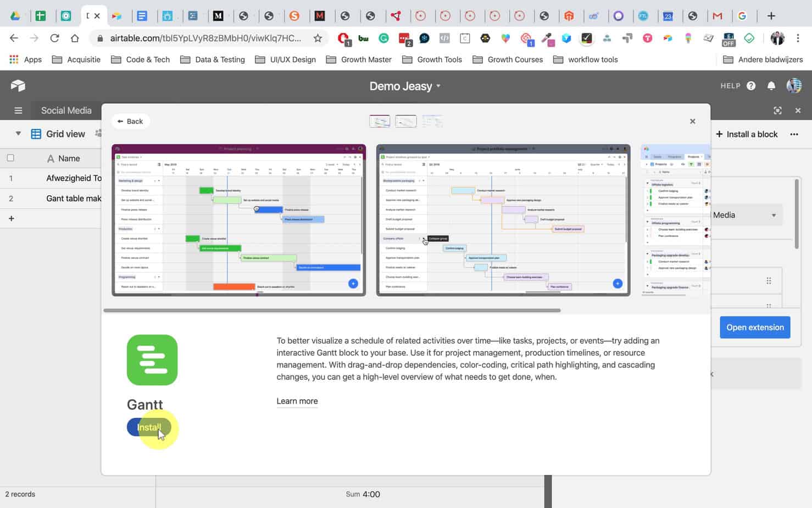Open the Project planning Gantt preview image

[x=238, y=220]
